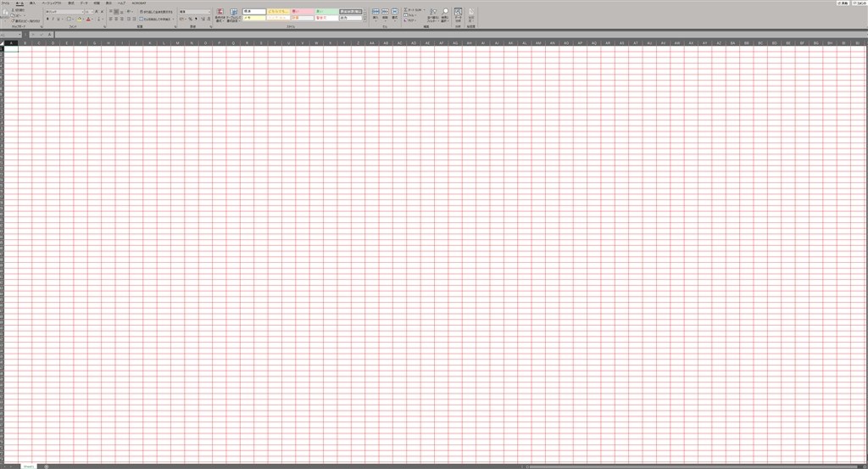
Task: Click the Insert Function fx icon
Action: pyautogui.click(x=49, y=34)
